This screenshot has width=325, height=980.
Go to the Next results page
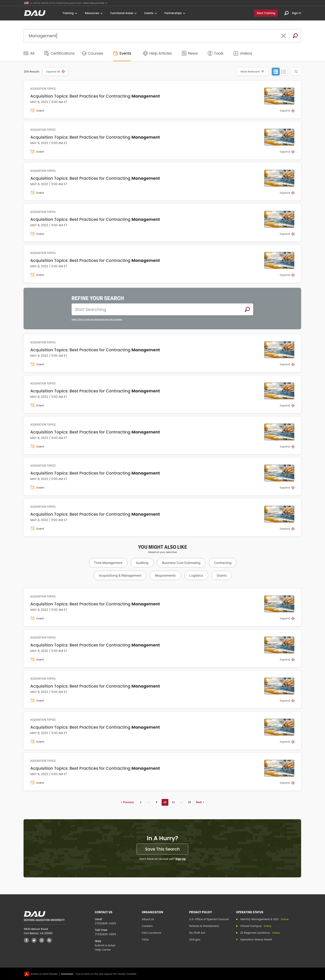pyautogui.click(x=200, y=802)
